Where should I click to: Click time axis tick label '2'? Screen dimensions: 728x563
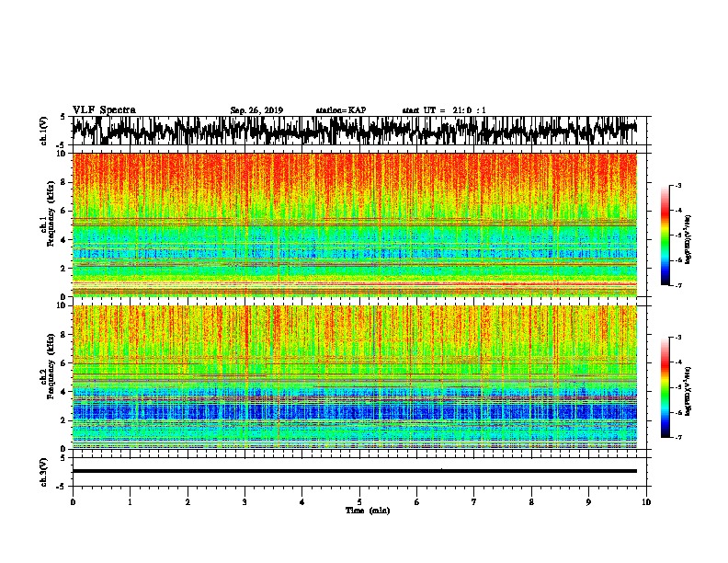pos(188,502)
